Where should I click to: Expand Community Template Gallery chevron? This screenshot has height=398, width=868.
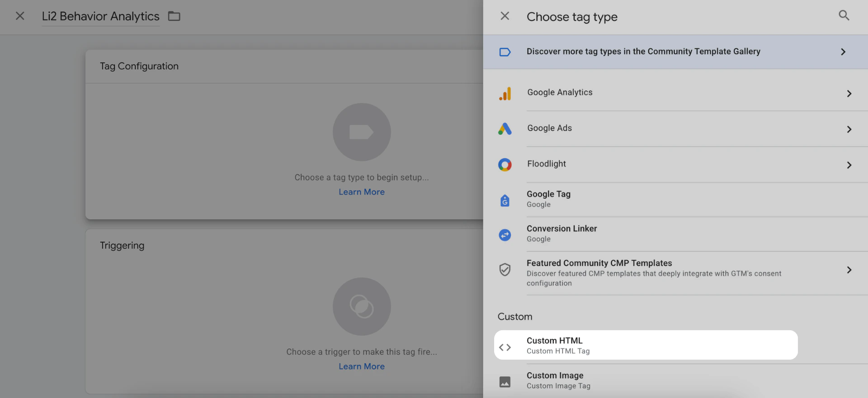(x=843, y=52)
